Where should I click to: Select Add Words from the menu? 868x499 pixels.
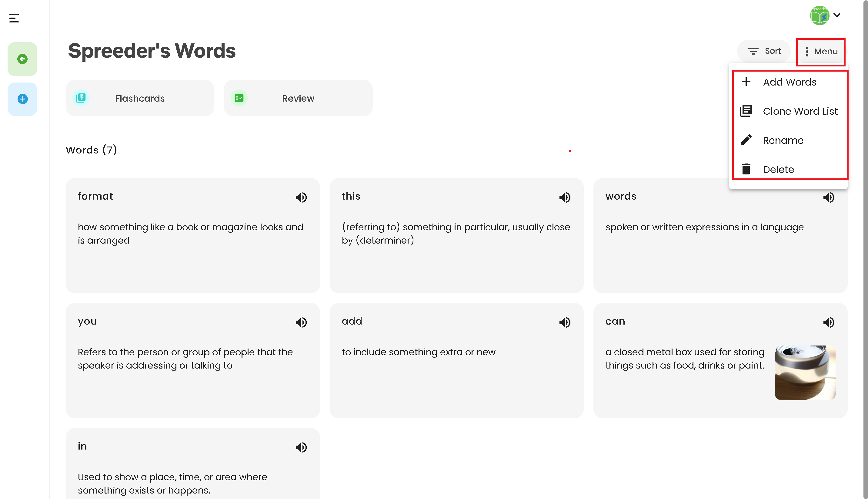coord(789,82)
